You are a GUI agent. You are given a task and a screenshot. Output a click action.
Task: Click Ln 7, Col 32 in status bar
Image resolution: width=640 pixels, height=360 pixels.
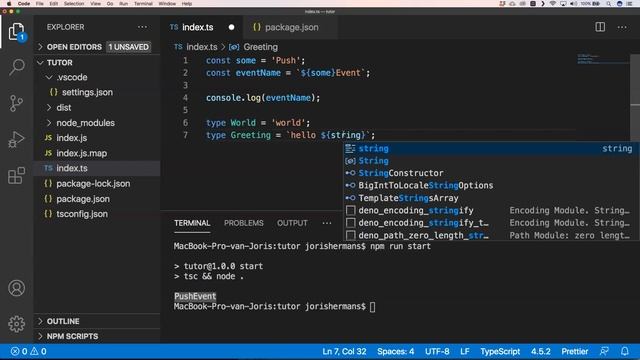[x=344, y=351]
